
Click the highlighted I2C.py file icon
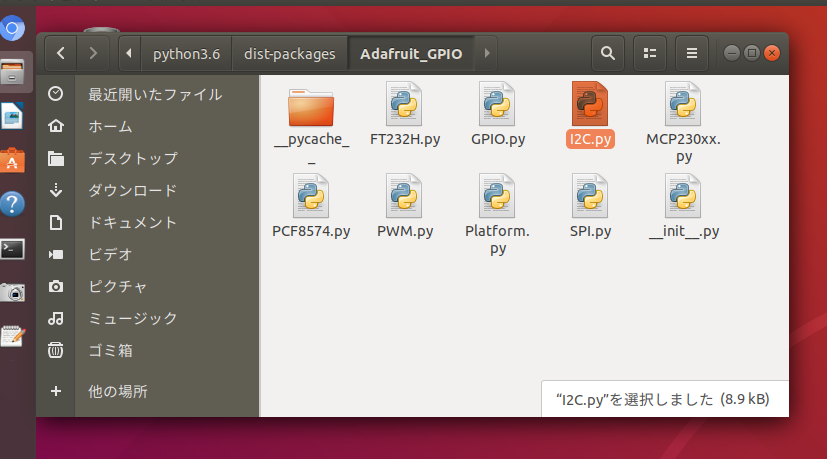590,104
